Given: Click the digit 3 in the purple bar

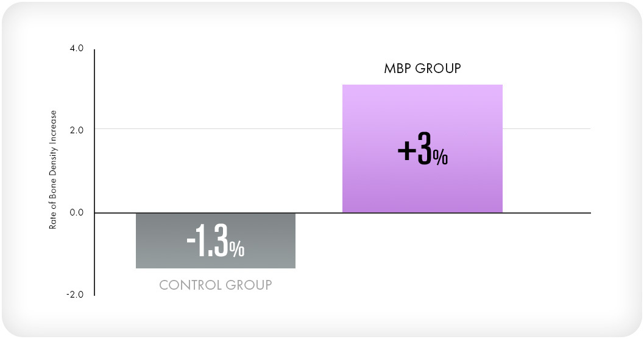Looking at the screenshot, I should coord(424,152).
